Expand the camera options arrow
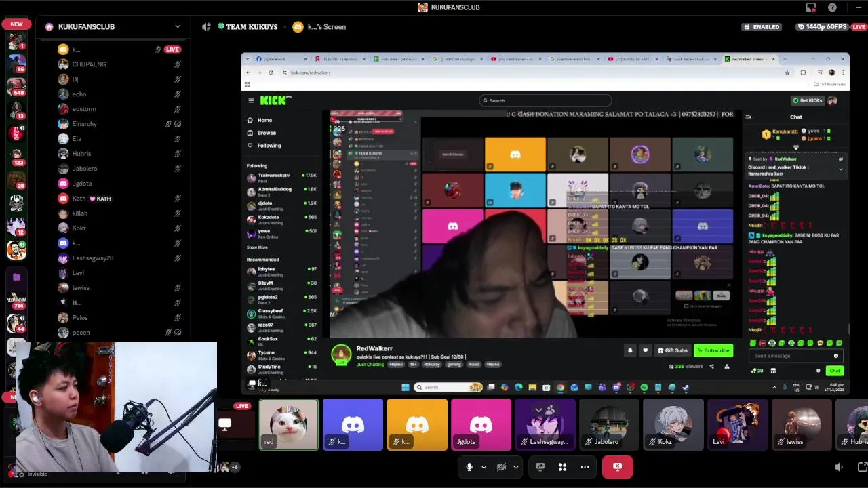The image size is (868, 488). pyautogui.click(x=516, y=467)
